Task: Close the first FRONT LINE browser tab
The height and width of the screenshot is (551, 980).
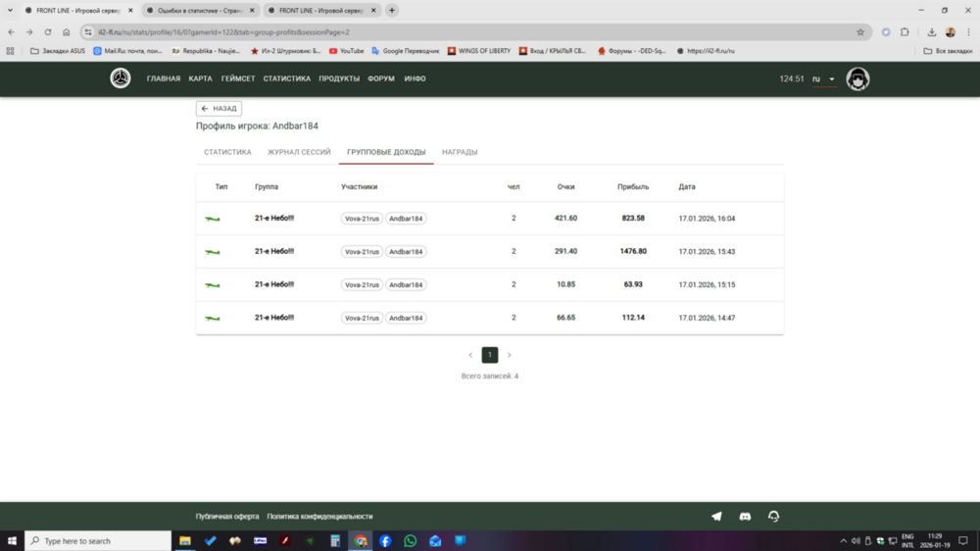Action: (x=130, y=10)
